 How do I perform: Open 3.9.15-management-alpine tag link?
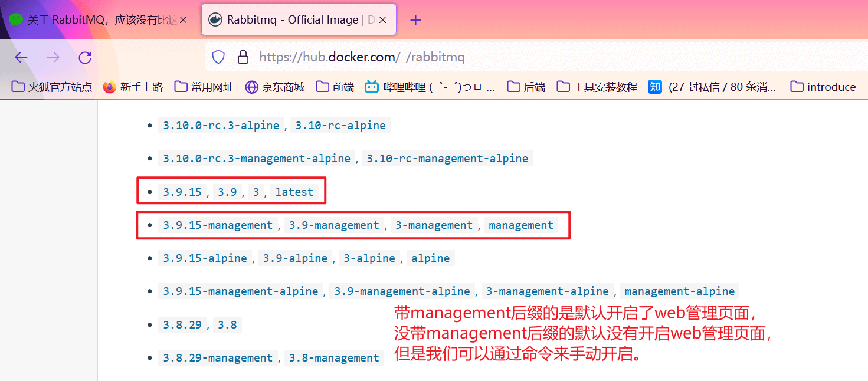241,291
